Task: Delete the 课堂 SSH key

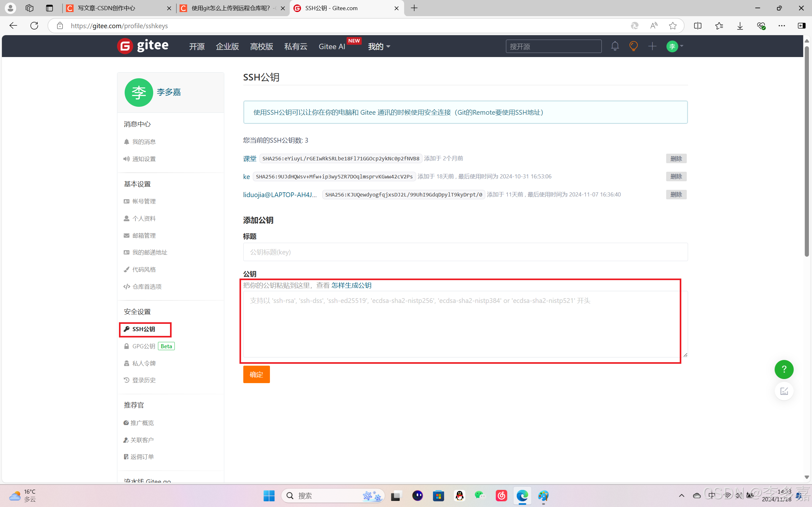Action: 676,159
